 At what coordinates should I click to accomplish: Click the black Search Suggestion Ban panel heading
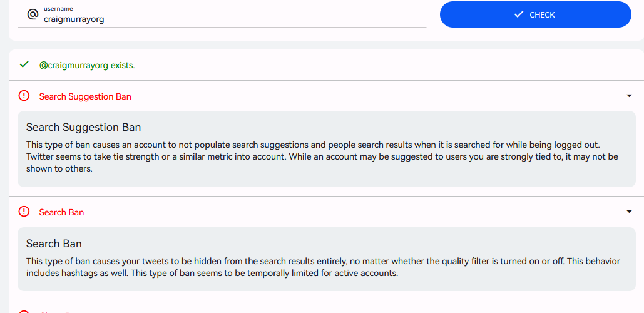point(83,127)
